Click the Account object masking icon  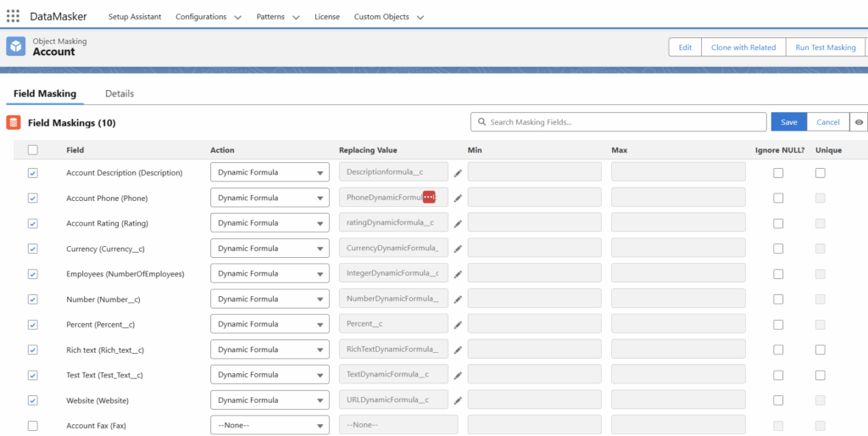[16, 47]
